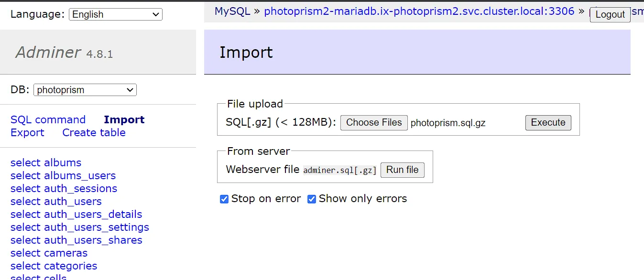Enable the Stop on error checkbox

(224, 199)
